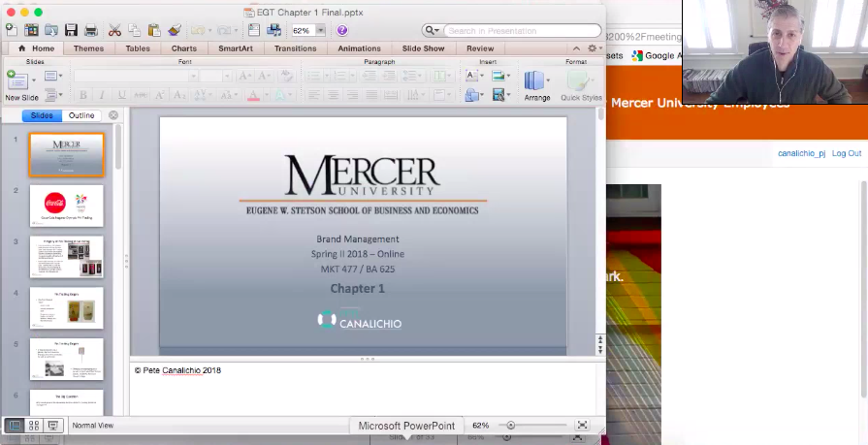
Task: Click the New Presentation icon in toolbar
Action: pos(12,30)
